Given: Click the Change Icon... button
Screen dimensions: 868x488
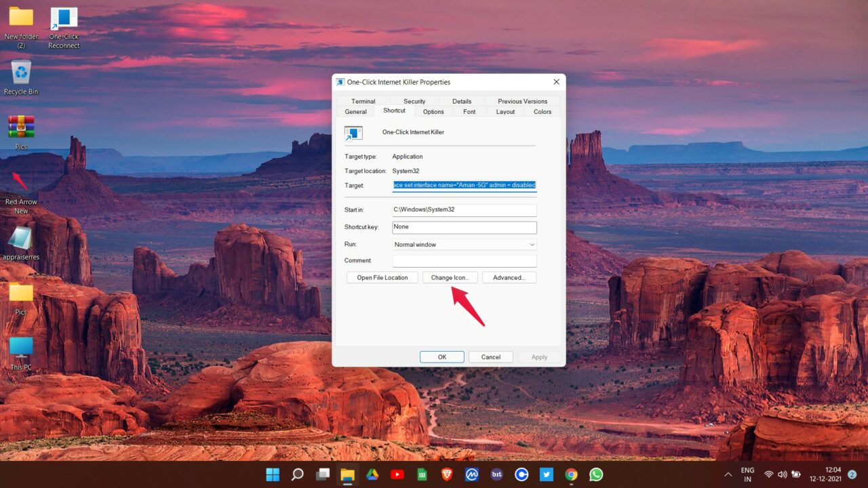Looking at the screenshot, I should point(450,278).
